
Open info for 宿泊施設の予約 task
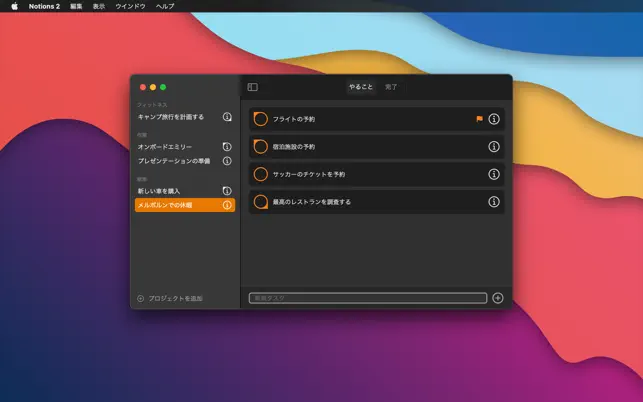coord(494,146)
